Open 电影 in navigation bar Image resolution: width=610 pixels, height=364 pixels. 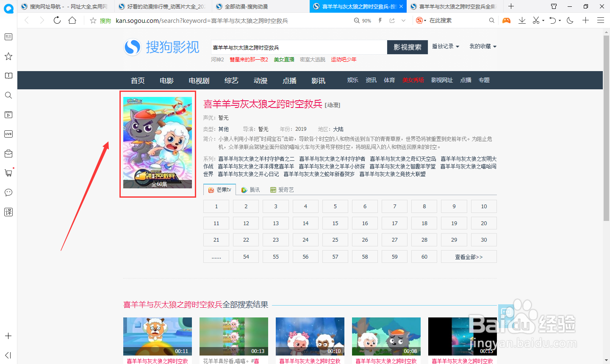coord(166,80)
